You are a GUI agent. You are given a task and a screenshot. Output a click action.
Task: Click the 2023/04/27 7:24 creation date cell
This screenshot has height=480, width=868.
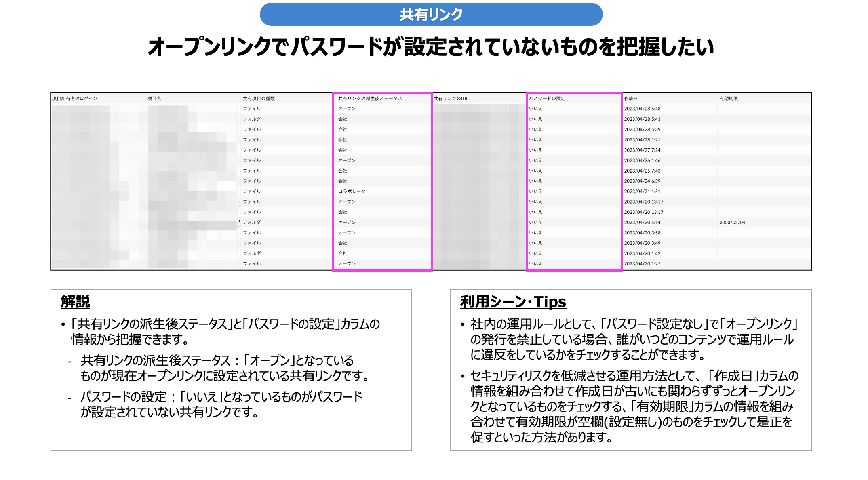642,150
